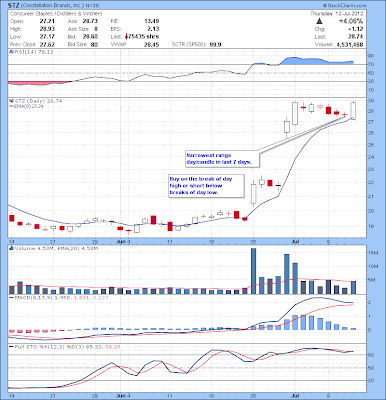The image size is (386, 400).
Task: Click the +4.06% percent change value
Action: tap(350, 21)
